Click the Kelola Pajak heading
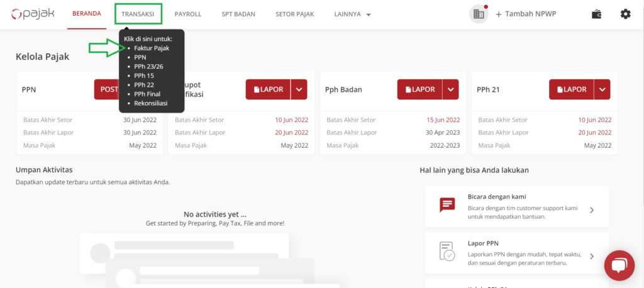 tap(42, 57)
